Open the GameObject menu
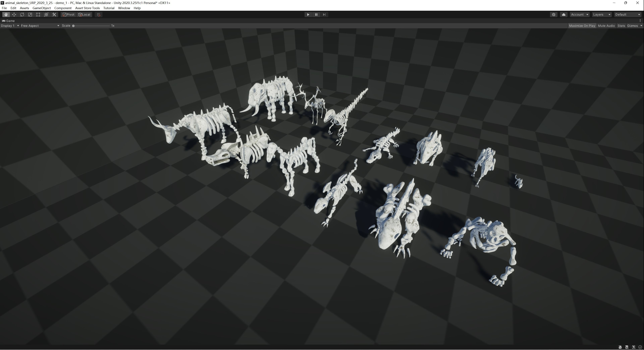The width and height of the screenshot is (644, 350). click(x=42, y=8)
